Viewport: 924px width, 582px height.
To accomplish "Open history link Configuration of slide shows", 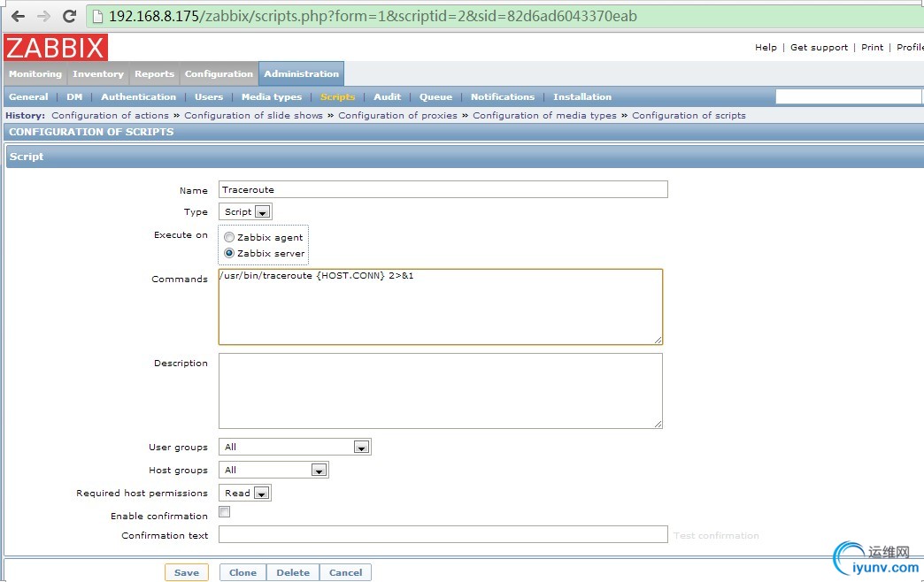I will [253, 116].
